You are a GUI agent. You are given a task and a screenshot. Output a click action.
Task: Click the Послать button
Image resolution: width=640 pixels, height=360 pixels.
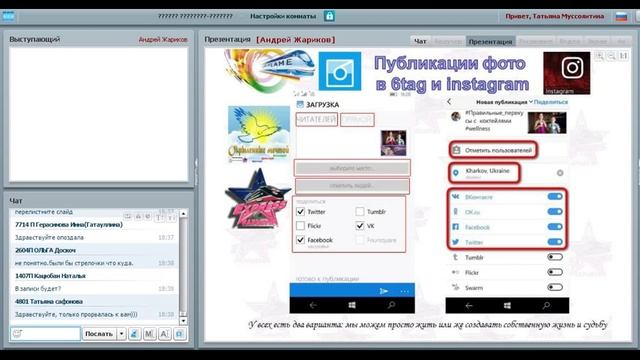(x=99, y=334)
